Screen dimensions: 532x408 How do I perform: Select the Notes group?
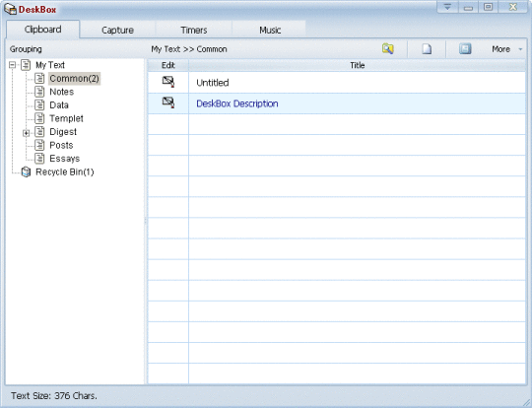tap(61, 92)
